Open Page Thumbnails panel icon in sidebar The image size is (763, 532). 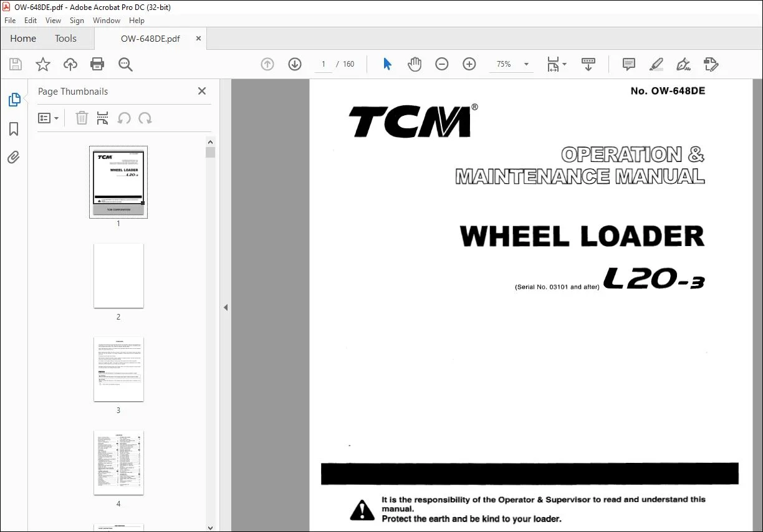point(14,100)
